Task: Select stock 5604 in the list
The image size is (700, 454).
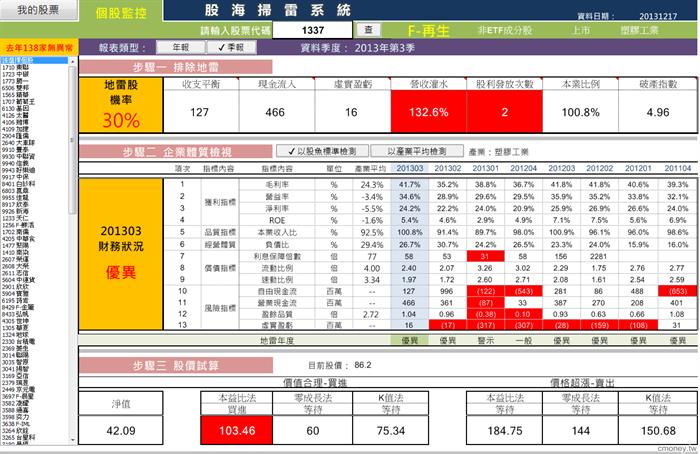Action: (x=34, y=279)
